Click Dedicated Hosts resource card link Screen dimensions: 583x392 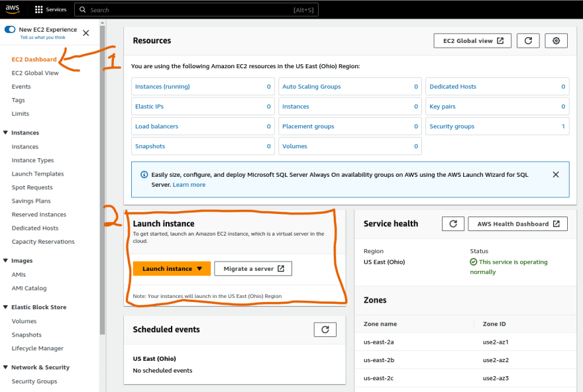point(453,87)
